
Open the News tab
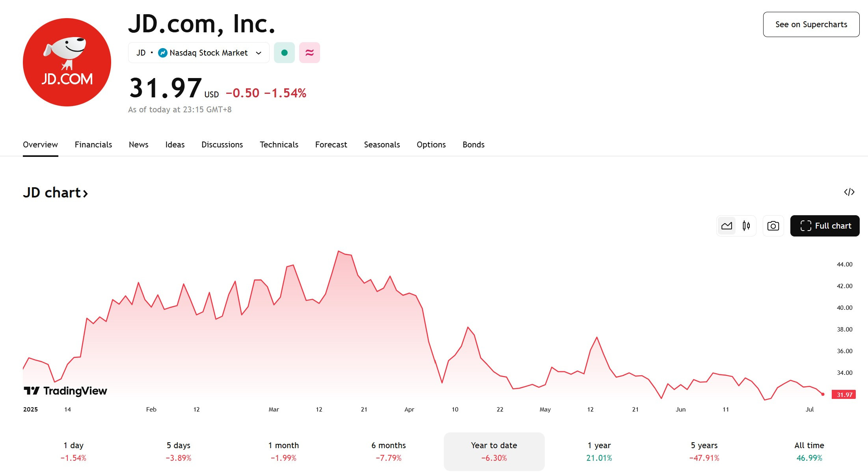coord(139,145)
